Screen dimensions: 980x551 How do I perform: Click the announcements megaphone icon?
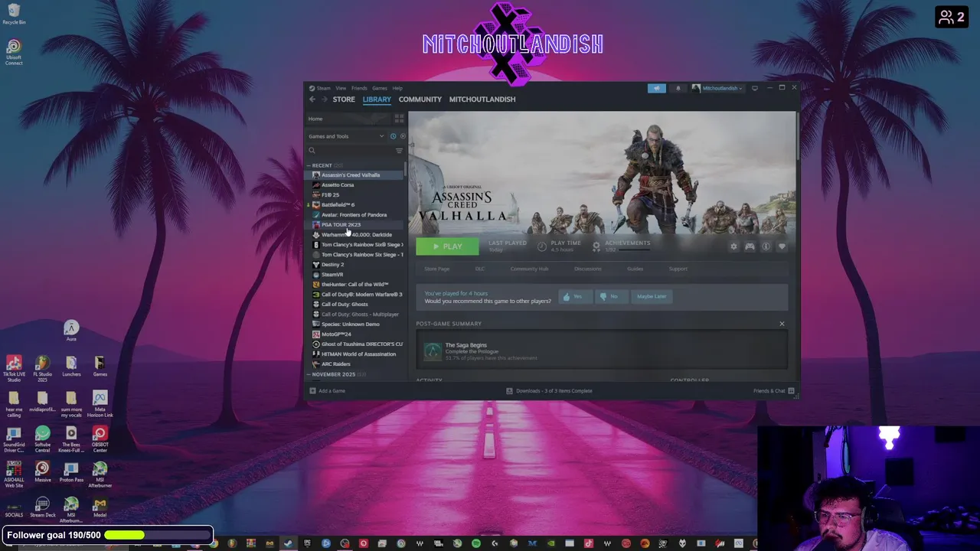[657, 88]
